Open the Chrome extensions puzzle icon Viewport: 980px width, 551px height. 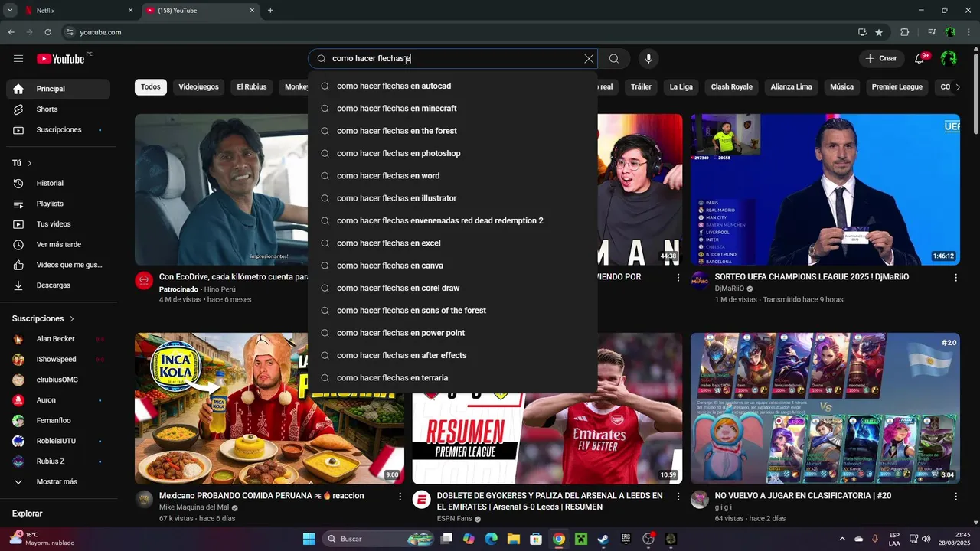(905, 32)
